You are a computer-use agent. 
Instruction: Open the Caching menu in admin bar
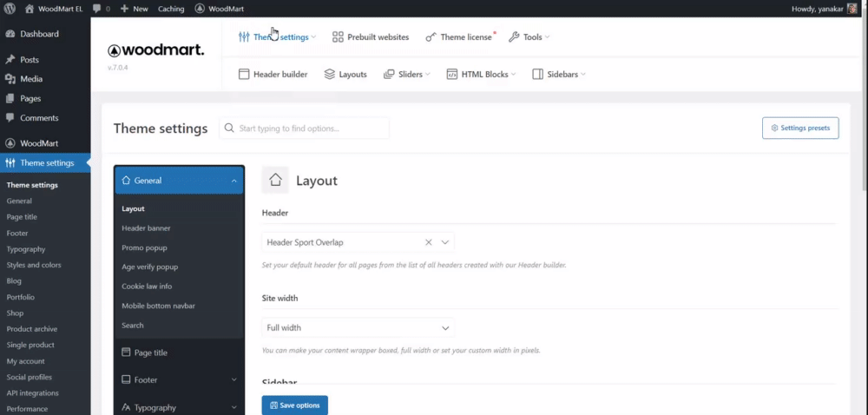tap(171, 9)
